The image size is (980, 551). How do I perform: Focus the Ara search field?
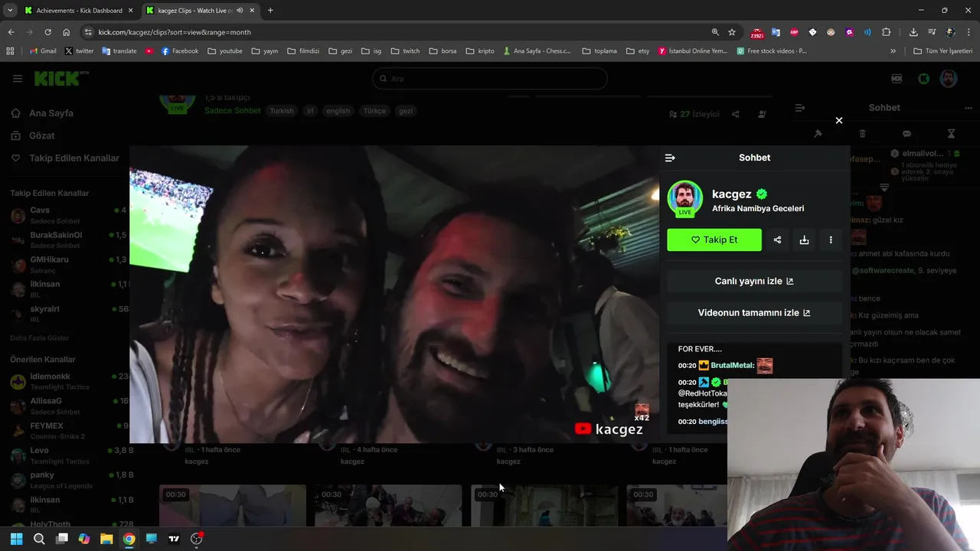coord(490,78)
